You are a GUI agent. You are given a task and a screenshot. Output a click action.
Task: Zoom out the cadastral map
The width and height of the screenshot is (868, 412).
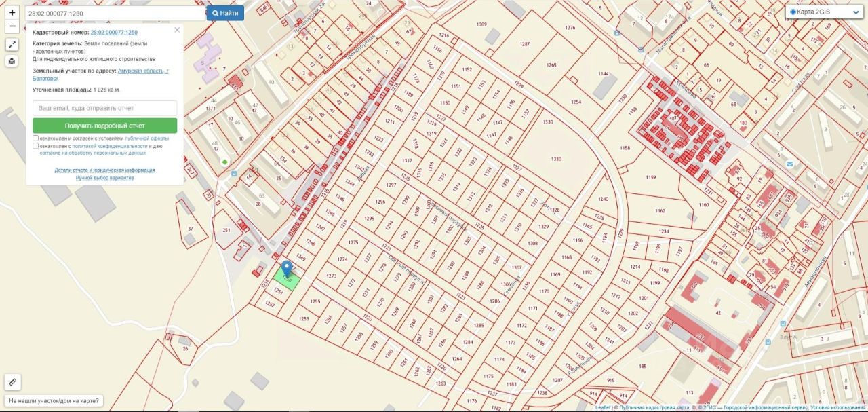(x=12, y=26)
